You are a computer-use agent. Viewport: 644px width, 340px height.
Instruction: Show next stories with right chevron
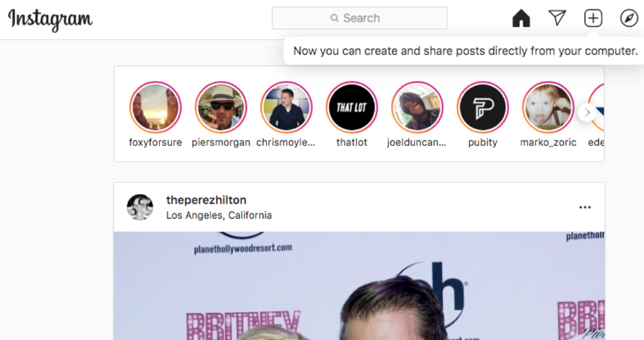587,112
